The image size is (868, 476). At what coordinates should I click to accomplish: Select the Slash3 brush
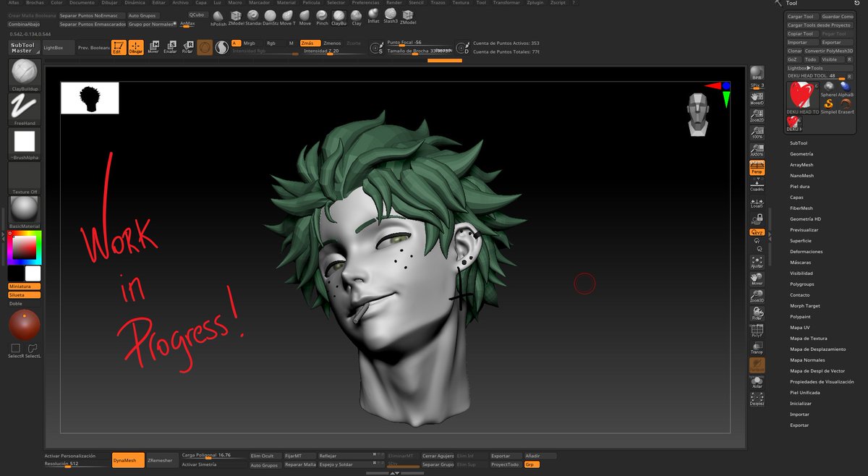coord(391,16)
